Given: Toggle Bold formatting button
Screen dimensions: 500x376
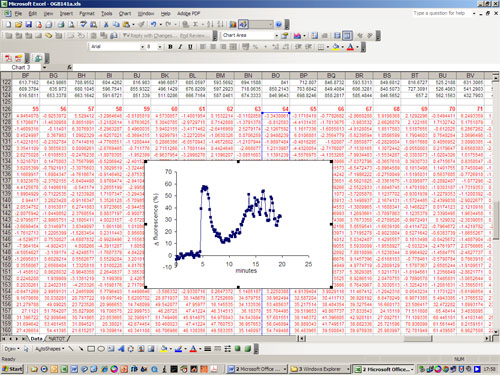Looking at the screenshot, I should click(x=170, y=47).
